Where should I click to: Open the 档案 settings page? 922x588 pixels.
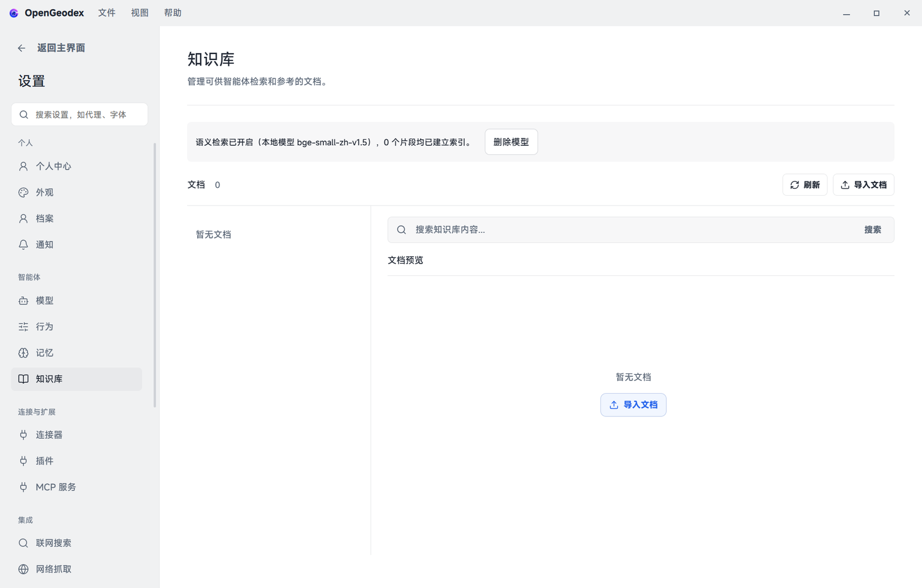77,218
